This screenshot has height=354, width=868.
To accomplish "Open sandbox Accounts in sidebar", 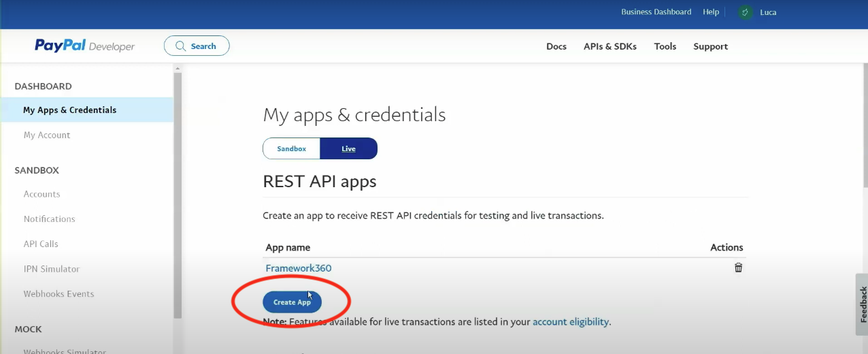I will (x=42, y=194).
